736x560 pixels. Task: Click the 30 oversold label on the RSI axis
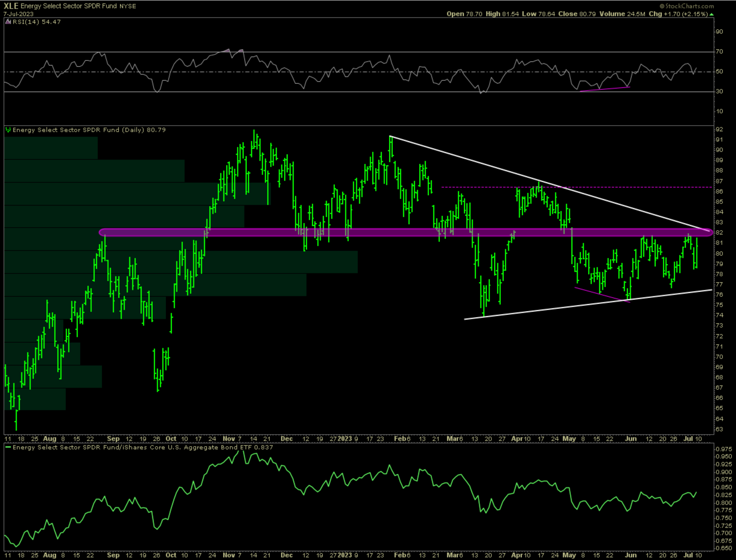pyautogui.click(x=719, y=91)
